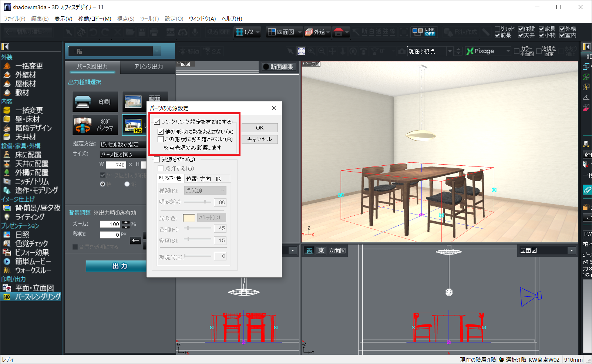Screen dimensions: 592x364
Task: Toggle レンダリング設定を有効にする checkbox
Action: [157, 122]
